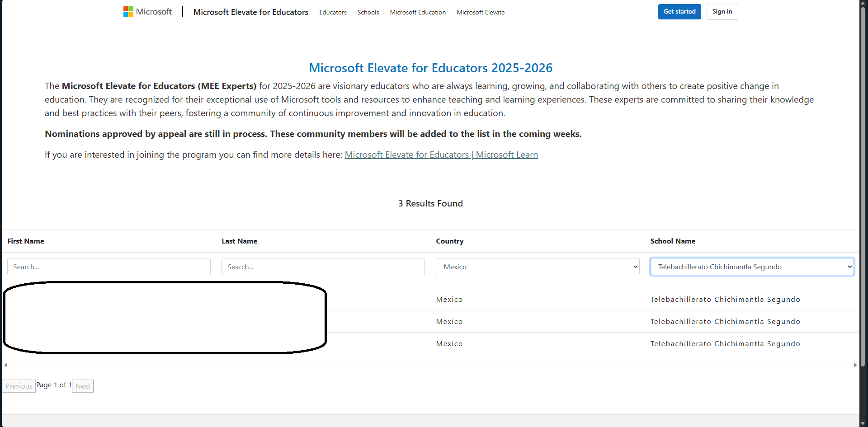Click the Last Name column header
The height and width of the screenshot is (427, 868).
[240, 241]
